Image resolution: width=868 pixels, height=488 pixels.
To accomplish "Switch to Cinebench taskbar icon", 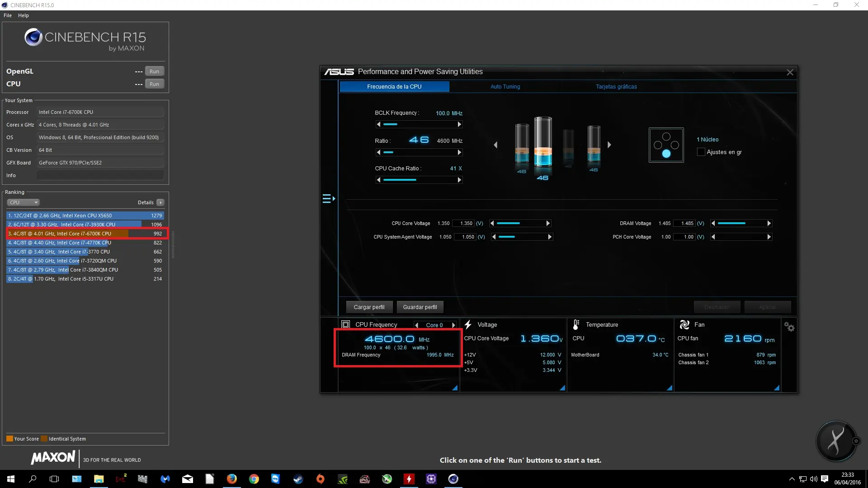I will tap(453, 479).
